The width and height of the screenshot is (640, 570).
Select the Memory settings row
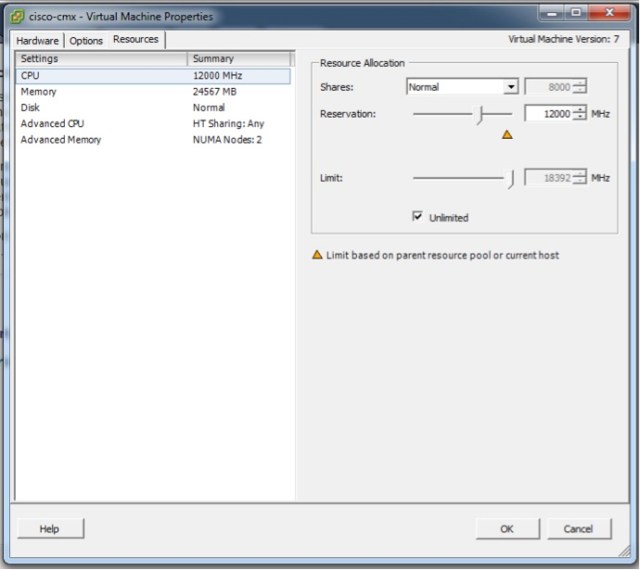(x=39, y=92)
